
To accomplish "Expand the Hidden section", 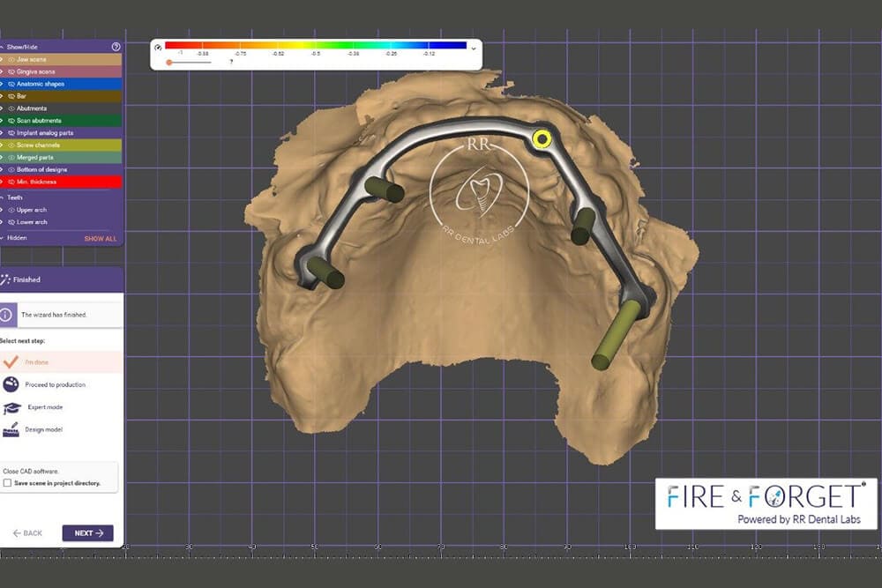I will click(3, 238).
